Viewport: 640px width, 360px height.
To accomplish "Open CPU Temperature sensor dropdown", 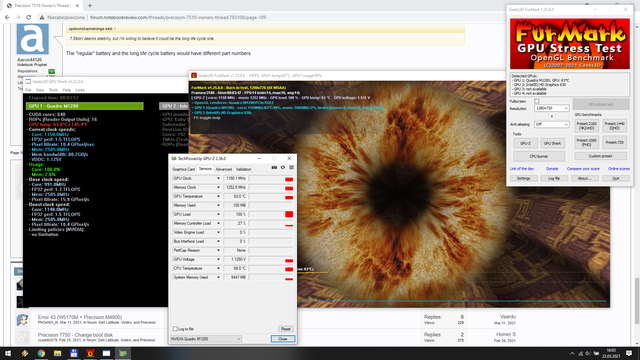I will point(218,268).
